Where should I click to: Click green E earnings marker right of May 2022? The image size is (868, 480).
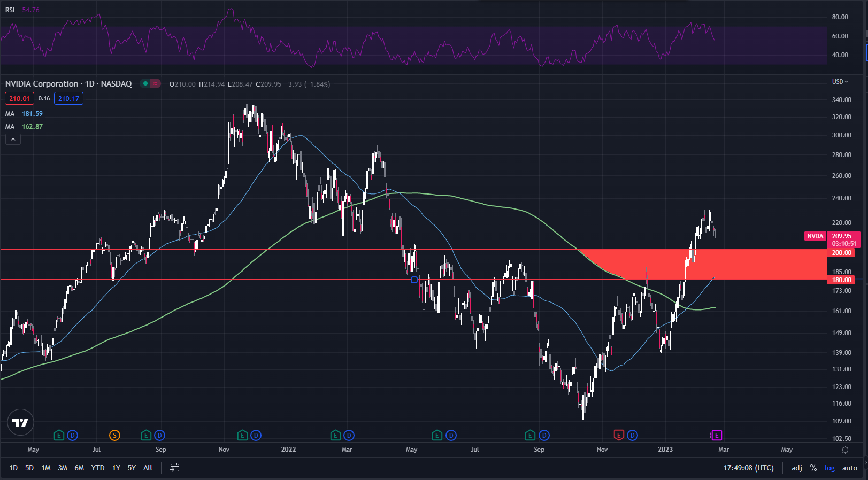tap(437, 436)
